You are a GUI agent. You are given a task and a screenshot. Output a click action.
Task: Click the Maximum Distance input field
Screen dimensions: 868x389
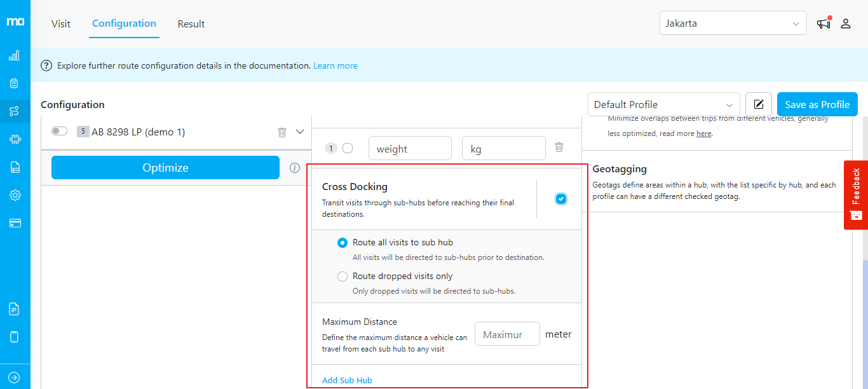point(507,334)
